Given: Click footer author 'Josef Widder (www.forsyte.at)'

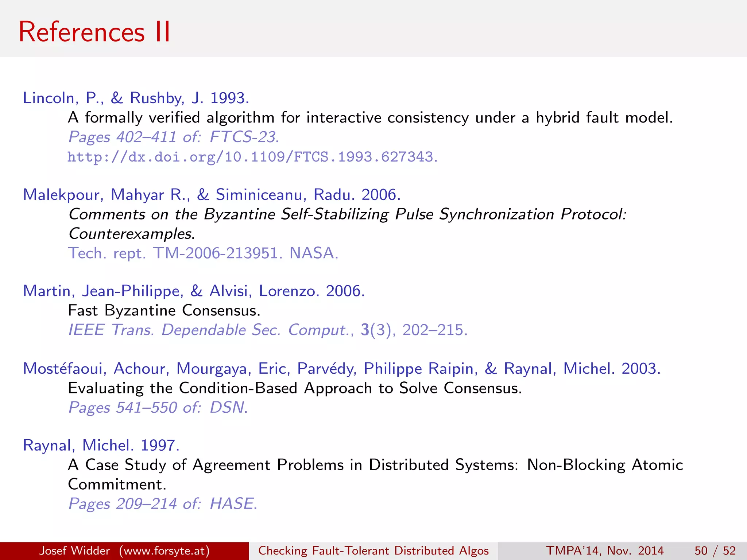Looking at the screenshot, I should [x=124, y=551].
